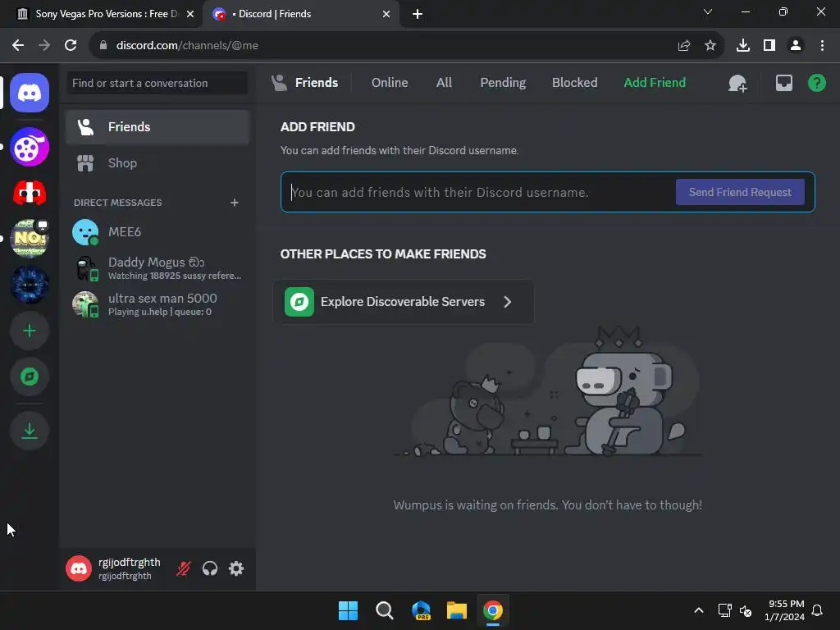Switch to the All friends tab
The height and width of the screenshot is (630, 840).
[x=444, y=83]
